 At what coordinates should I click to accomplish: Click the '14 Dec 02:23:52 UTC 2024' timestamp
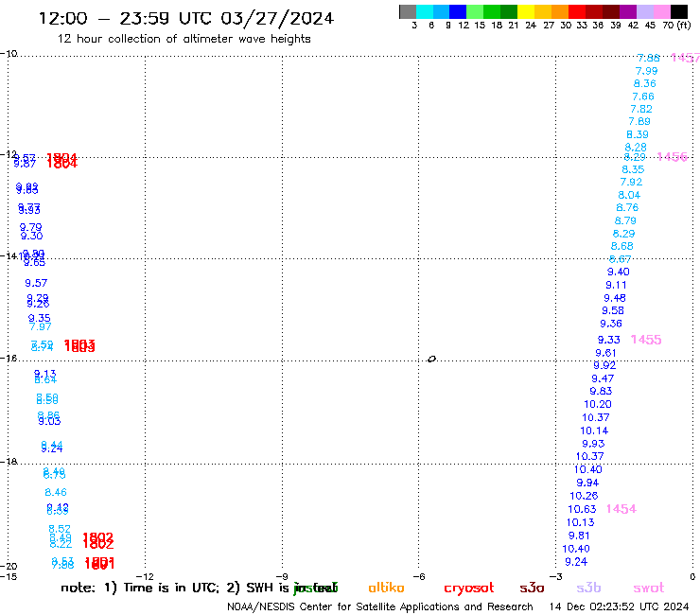pos(619,606)
